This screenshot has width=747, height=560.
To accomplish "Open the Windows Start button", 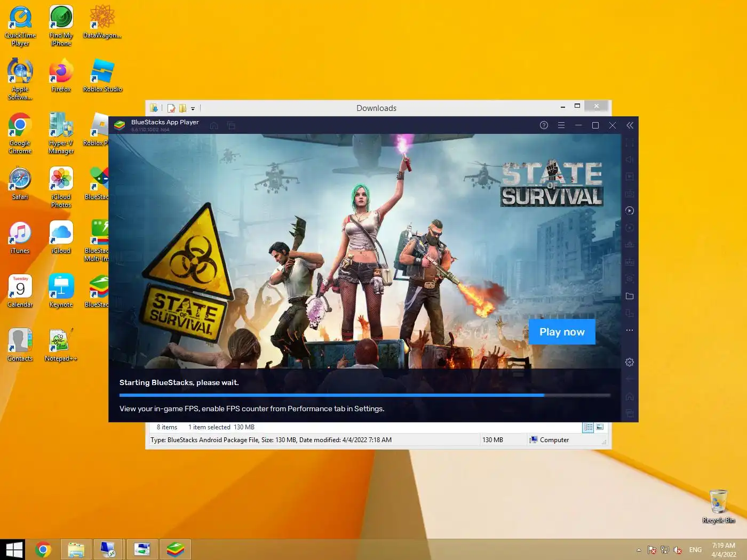I will (x=14, y=549).
